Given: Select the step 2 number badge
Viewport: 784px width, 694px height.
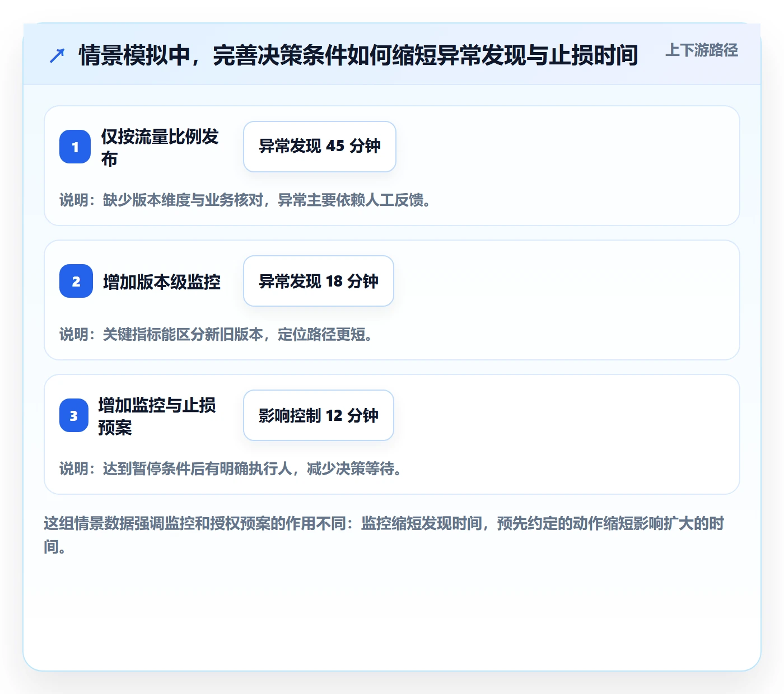Looking at the screenshot, I should click(76, 281).
